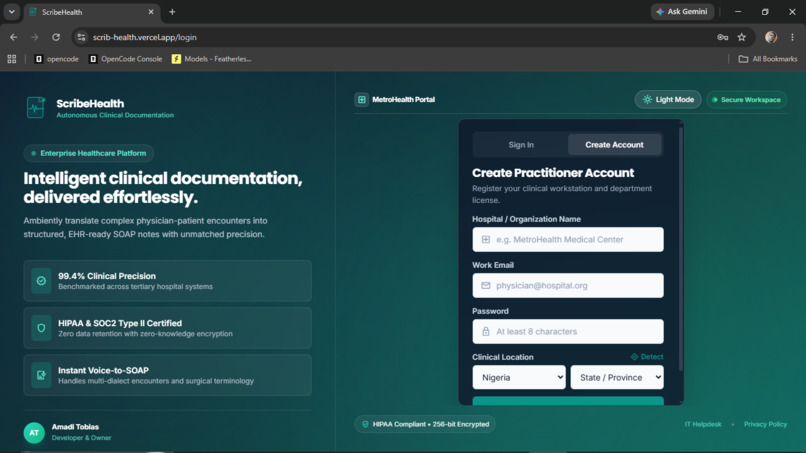Open the apps grid icon in bookmarks bar
The image size is (806, 453).
pyautogui.click(x=12, y=59)
